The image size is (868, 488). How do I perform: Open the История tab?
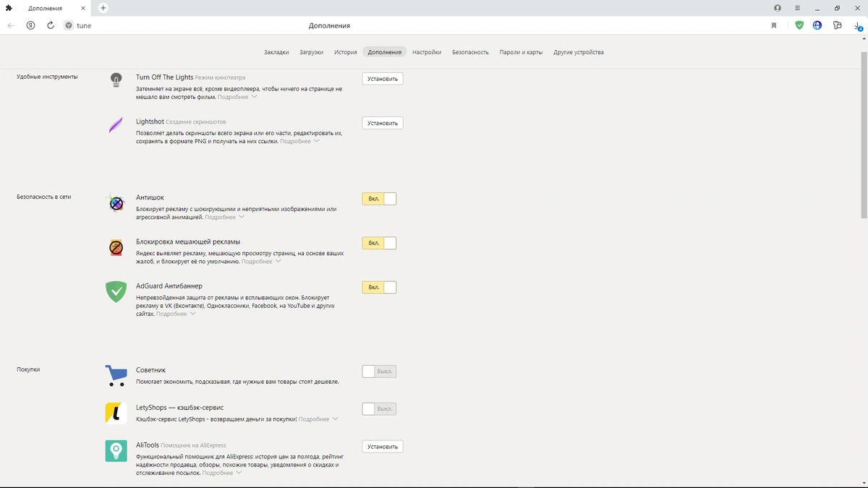pos(346,52)
